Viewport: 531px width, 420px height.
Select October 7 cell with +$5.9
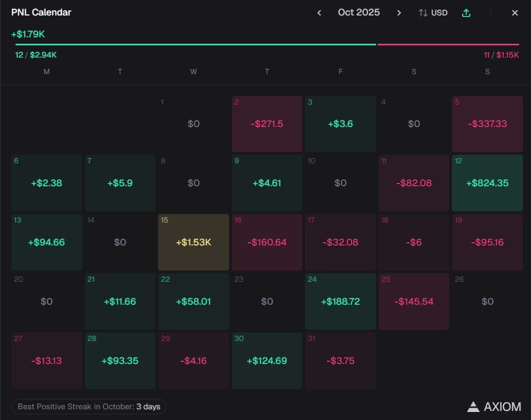(x=120, y=183)
